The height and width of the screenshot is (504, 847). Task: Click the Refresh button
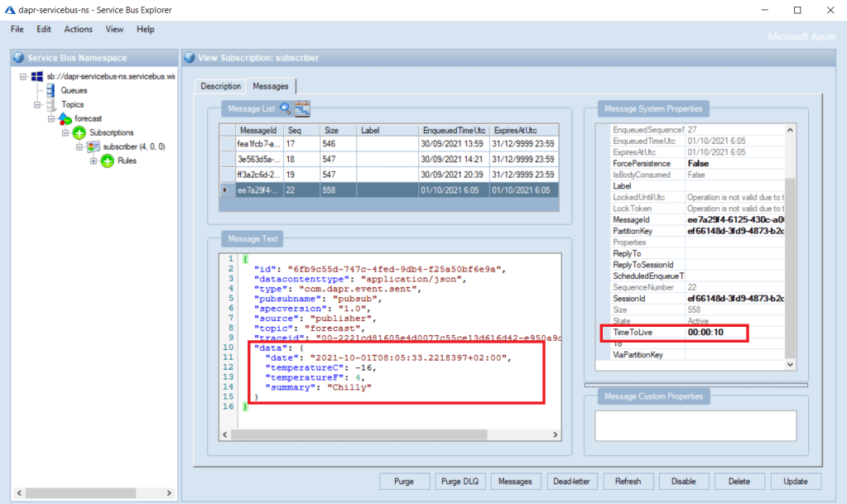[x=628, y=481]
